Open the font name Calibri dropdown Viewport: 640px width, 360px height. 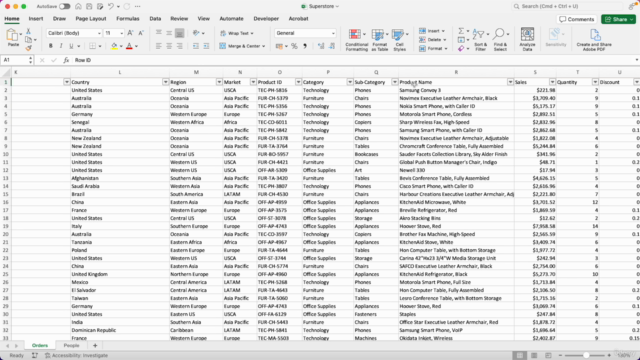[x=99, y=33]
